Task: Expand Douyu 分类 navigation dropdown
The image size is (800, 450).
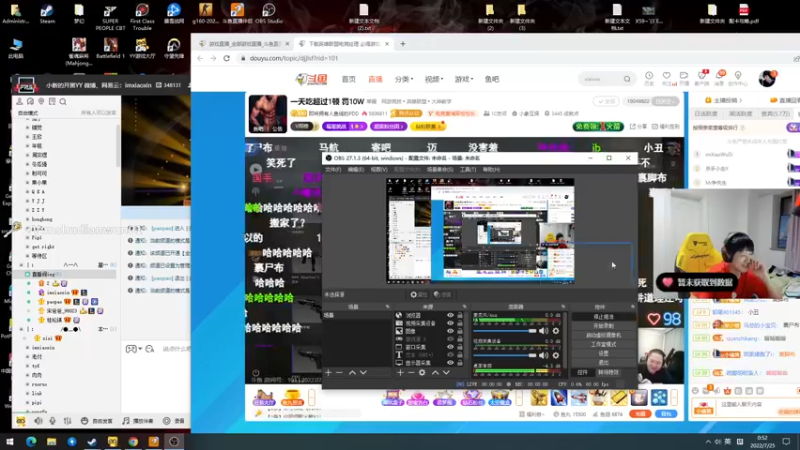Action: [x=404, y=79]
